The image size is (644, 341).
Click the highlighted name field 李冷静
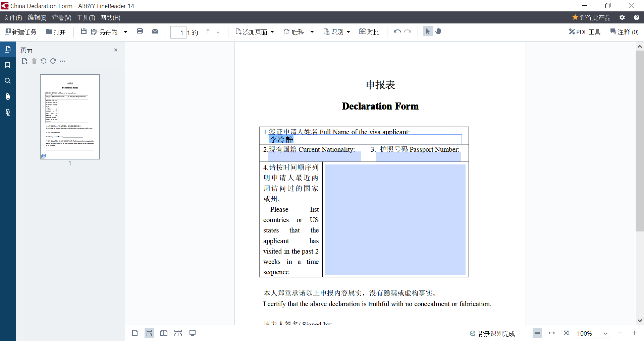[365, 139]
